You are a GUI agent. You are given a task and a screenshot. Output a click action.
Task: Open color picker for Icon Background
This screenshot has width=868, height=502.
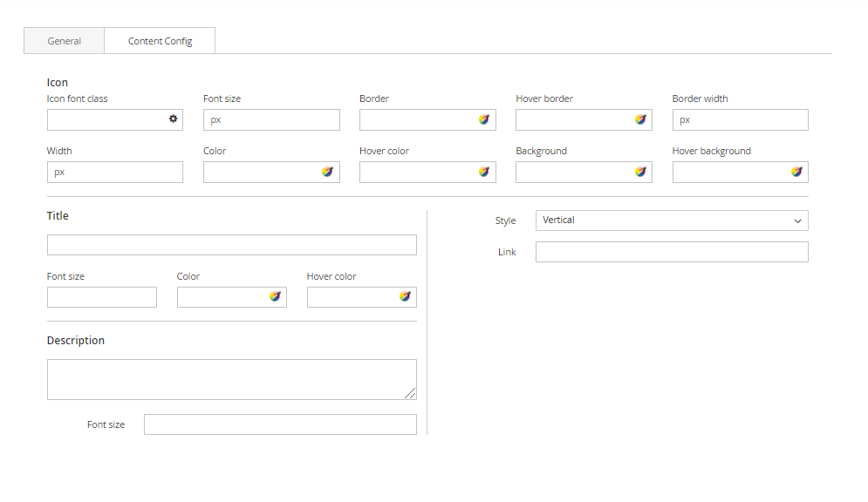point(640,172)
